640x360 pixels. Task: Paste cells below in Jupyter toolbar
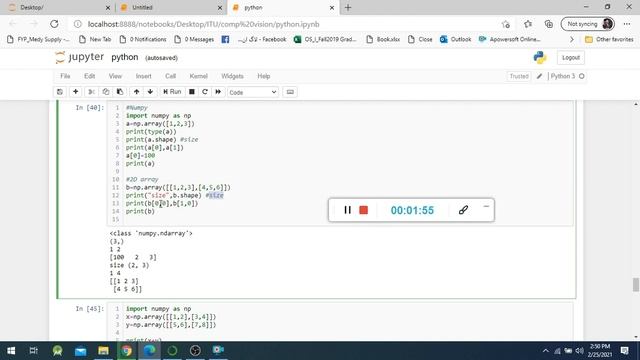coord(120,92)
